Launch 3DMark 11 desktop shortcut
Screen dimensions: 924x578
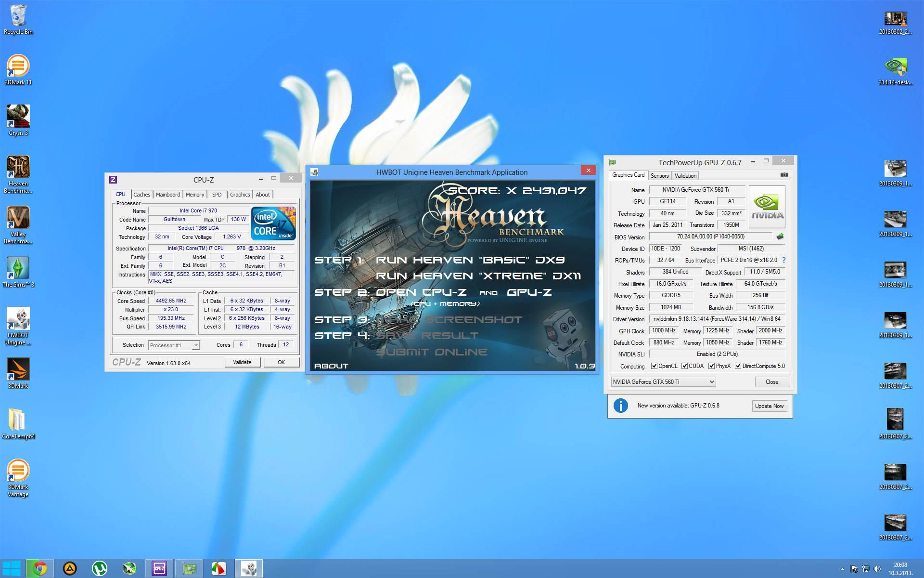pos(18,70)
